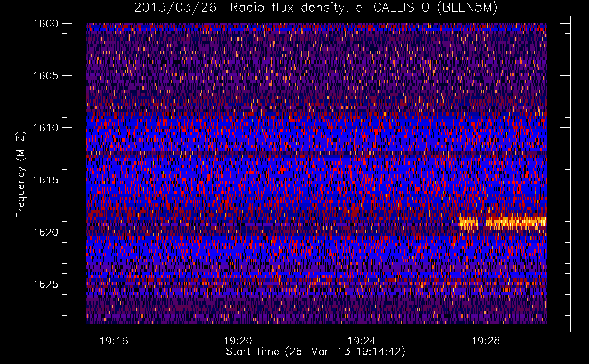
Task: Click the bright yellow burst near 1619 MHz
Action: pyautogui.click(x=503, y=221)
